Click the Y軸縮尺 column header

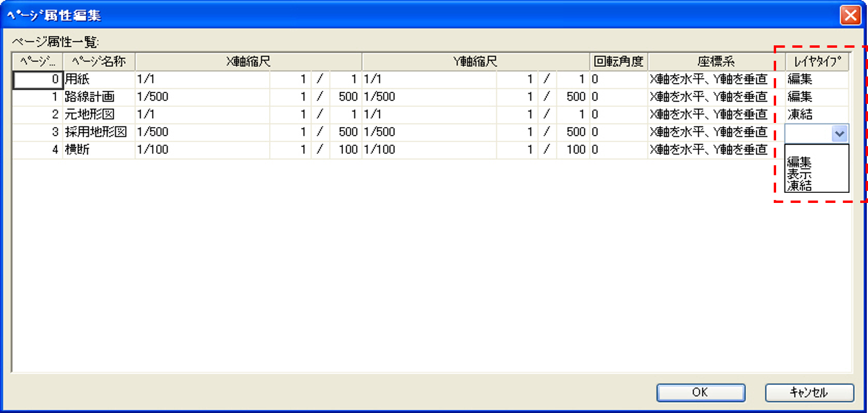(x=475, y=61)
